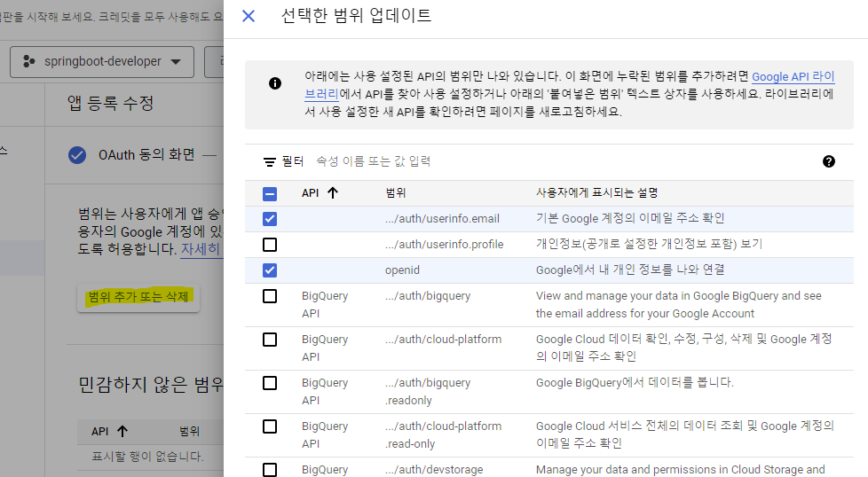The width and height of the screenshot is (868, 477).
Task: Click description Google BigQuery에서 데이터를 봅니다
Action: [x=635, y=382]
